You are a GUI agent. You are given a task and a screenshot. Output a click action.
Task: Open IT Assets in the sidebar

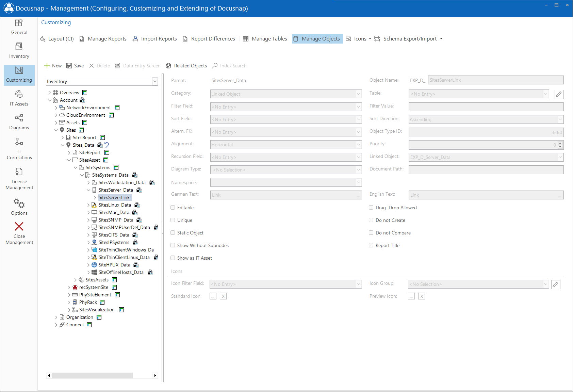[x=19, y=98]
